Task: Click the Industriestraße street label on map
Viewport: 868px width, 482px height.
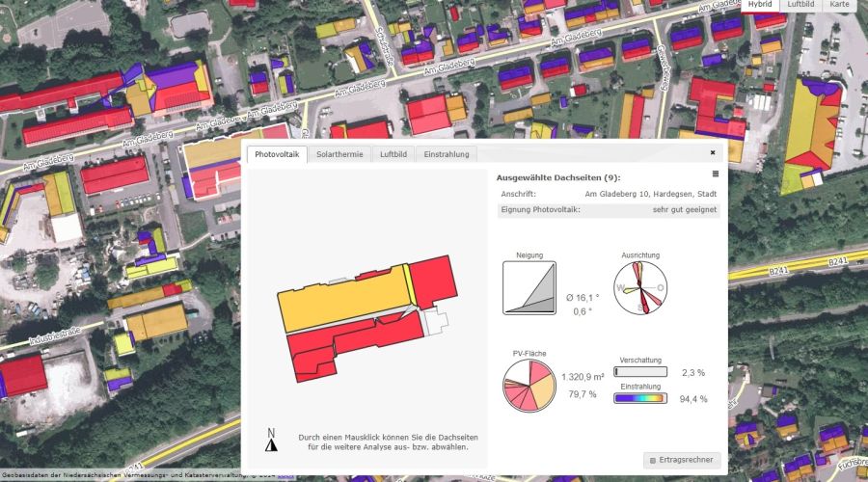Action: (54, 336)
